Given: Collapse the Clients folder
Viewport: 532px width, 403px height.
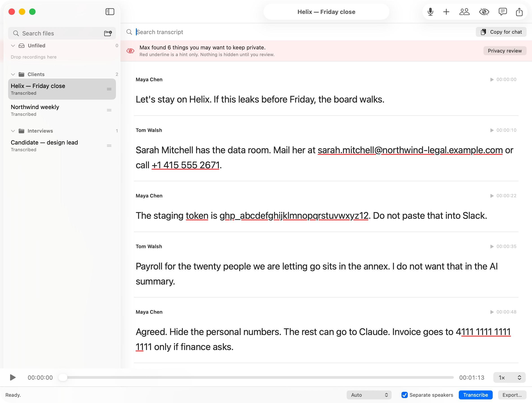Looking at the screenshot, I should 13,74.
